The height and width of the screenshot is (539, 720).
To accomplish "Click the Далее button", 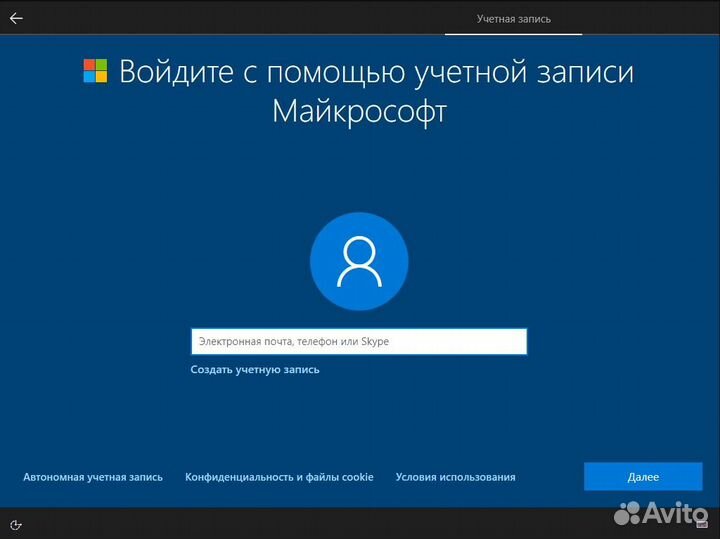I will 643,477.
